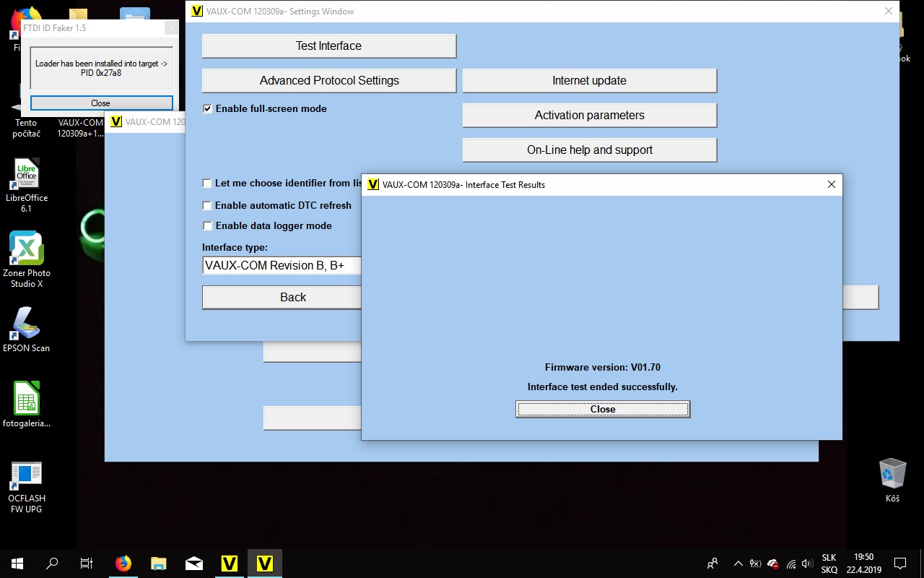Click the Internet update button
This screenshot has width=924, height=578.
click(589, 81)
